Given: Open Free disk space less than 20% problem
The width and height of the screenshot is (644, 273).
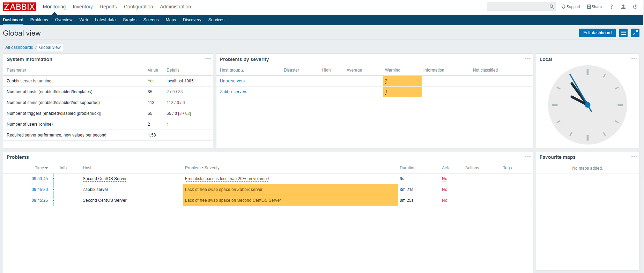Looking at the screenshot, I should pos(227,179).
